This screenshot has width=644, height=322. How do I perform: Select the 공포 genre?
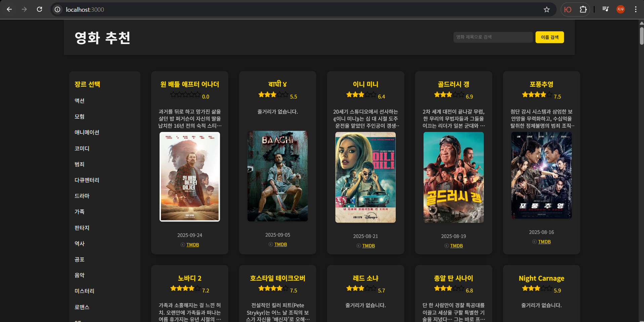(80, 259)
